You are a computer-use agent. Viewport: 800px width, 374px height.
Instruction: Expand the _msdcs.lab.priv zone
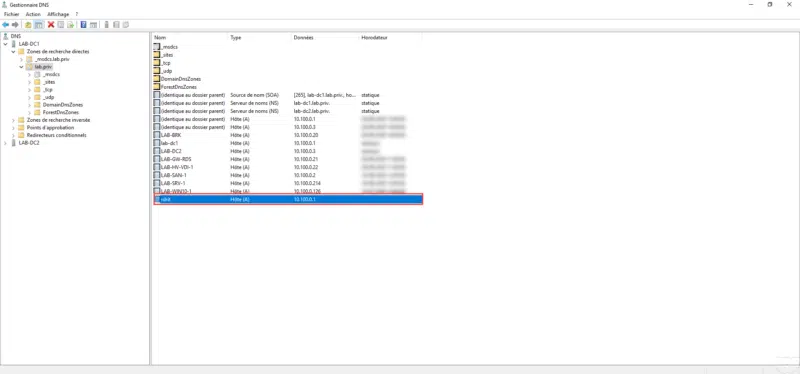29,59
